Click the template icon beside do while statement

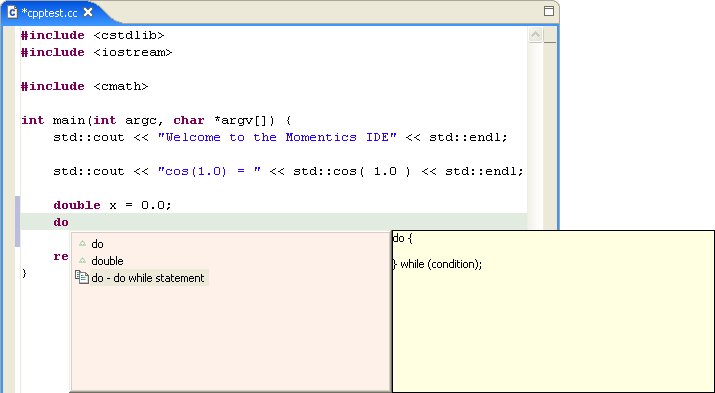(x=82, y=277)
